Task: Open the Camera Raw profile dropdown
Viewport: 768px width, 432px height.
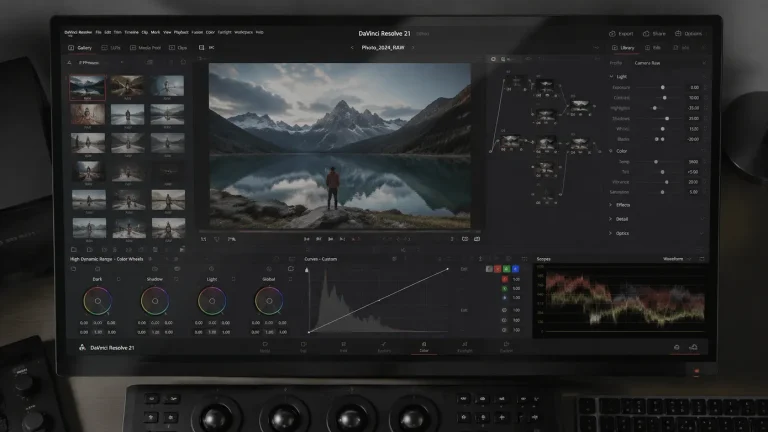Action: click(670, 63)
